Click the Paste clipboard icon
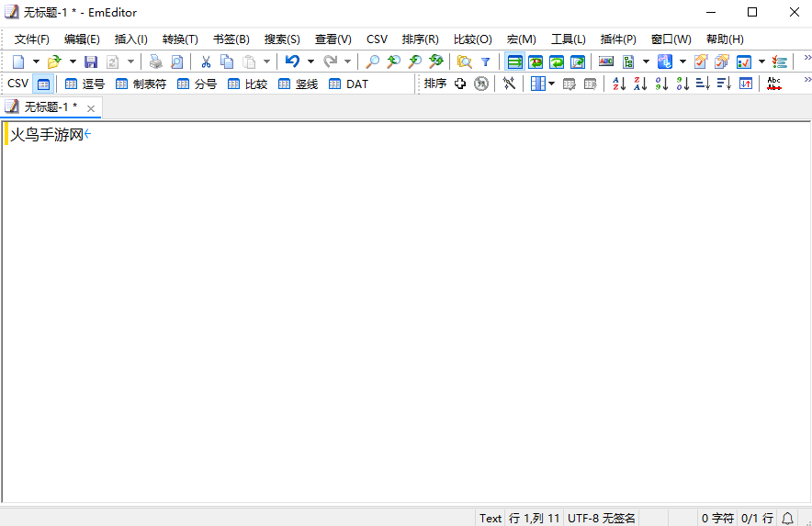812x526 pixels. click(249, 62)
